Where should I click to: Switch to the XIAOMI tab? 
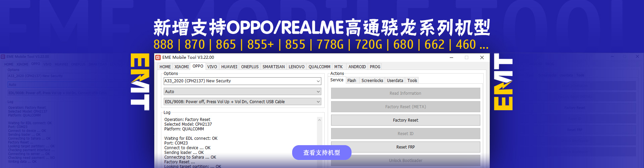click(x=181, y=67)
